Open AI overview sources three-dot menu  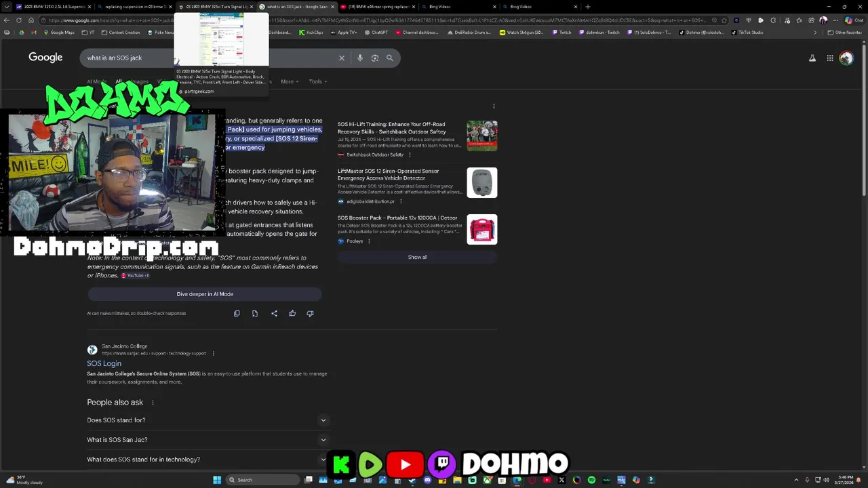[x=494, y=106]
